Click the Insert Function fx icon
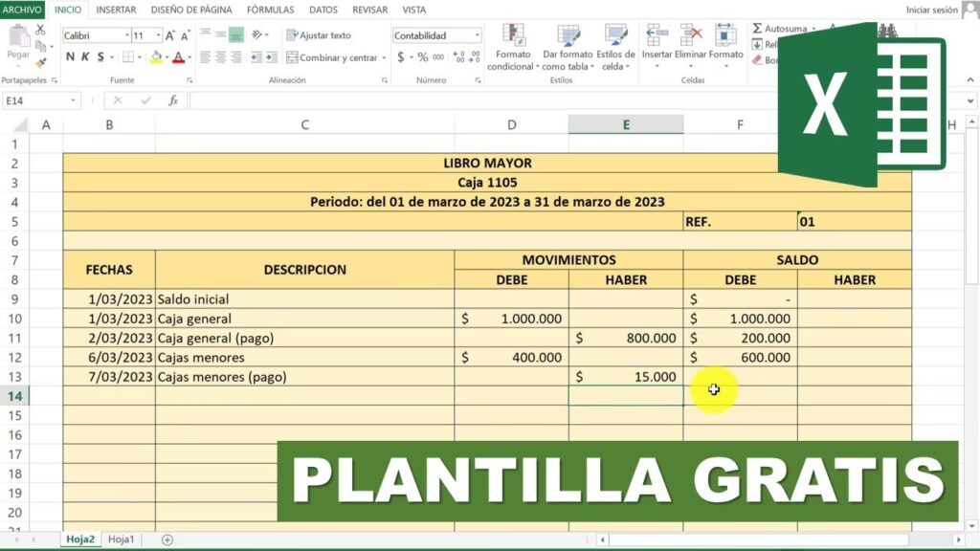The image size is (980, 551). [x=173, y=100]
